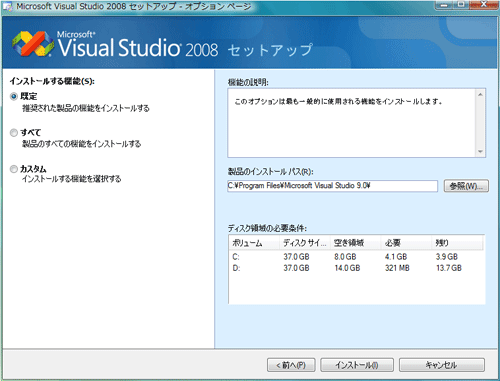Click the 13.7 GB remaining value
500x381 pixels.
point(449,268)
